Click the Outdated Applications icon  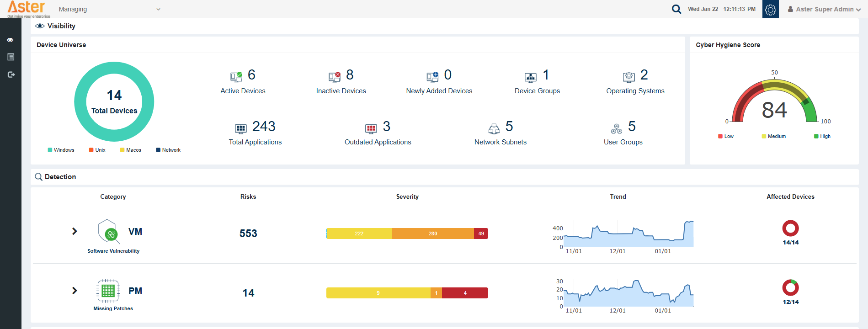tap(371, 128)
